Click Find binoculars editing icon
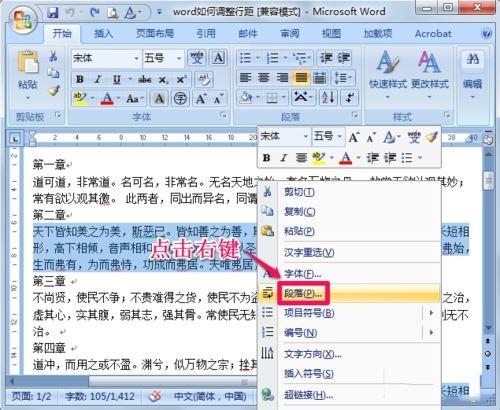 click(x=473, y=59)
